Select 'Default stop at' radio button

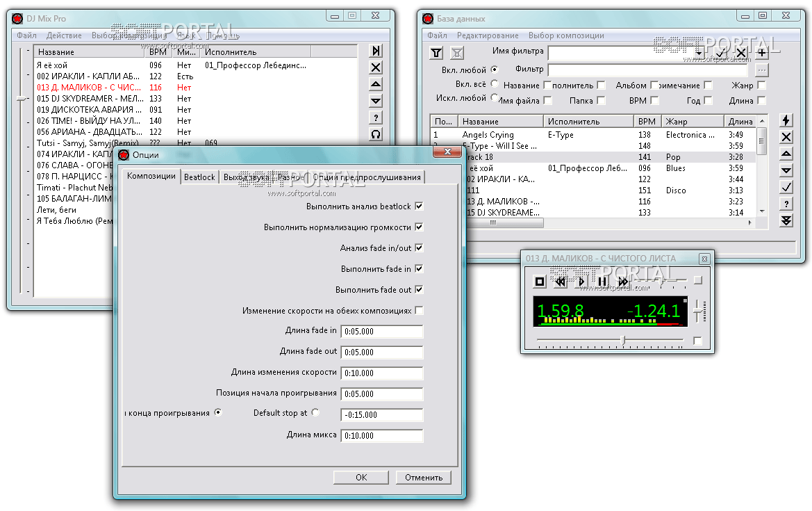pyautogui.click(x=315, y=412)
